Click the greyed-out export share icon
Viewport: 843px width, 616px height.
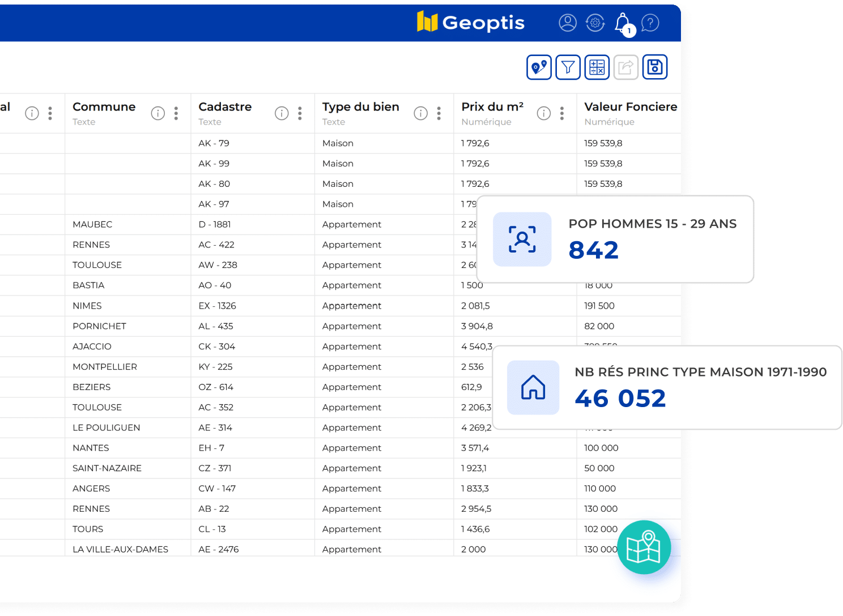(625, 67)
